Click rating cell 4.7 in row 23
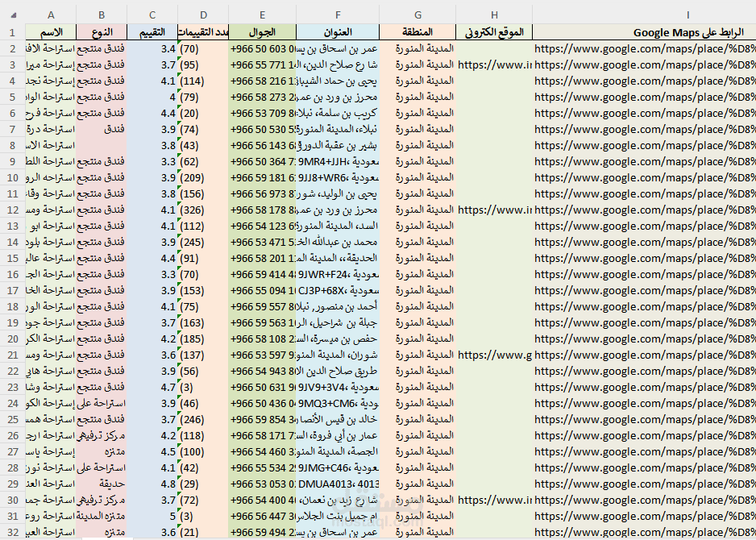Screen dimensions: 756x540 (152, 388)
